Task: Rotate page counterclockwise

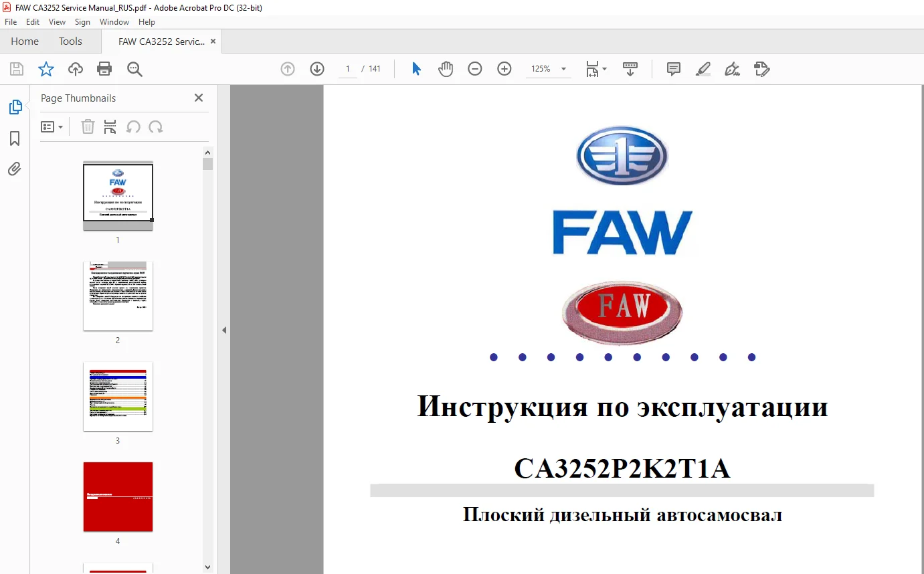Action: [133, 127]
